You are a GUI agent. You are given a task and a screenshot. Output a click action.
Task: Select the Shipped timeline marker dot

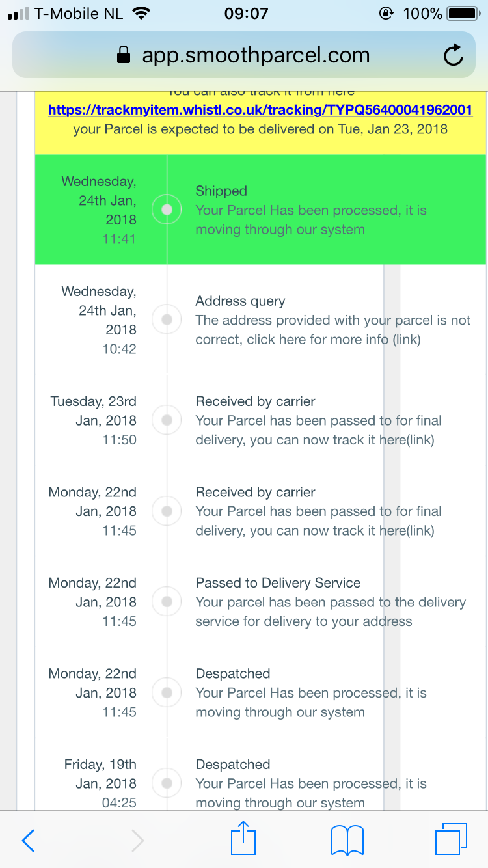click(167, 210)
